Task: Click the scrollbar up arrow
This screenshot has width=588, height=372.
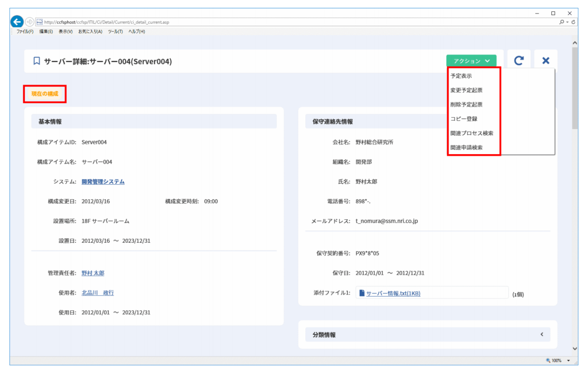Action: (575, 43)
